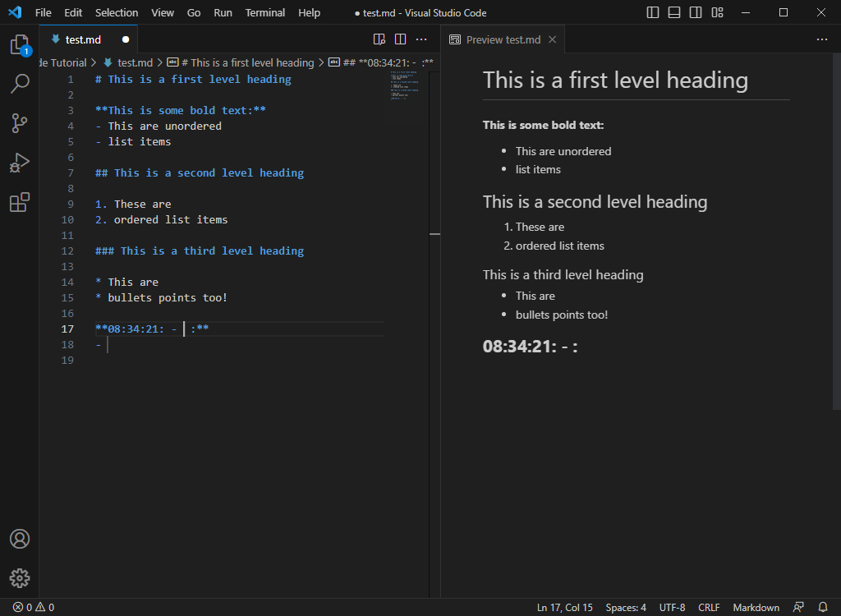This screenshot has width=841, height=616.
Task: Open the Extensions icon in the Activity Bar
Action: point(20,202)
